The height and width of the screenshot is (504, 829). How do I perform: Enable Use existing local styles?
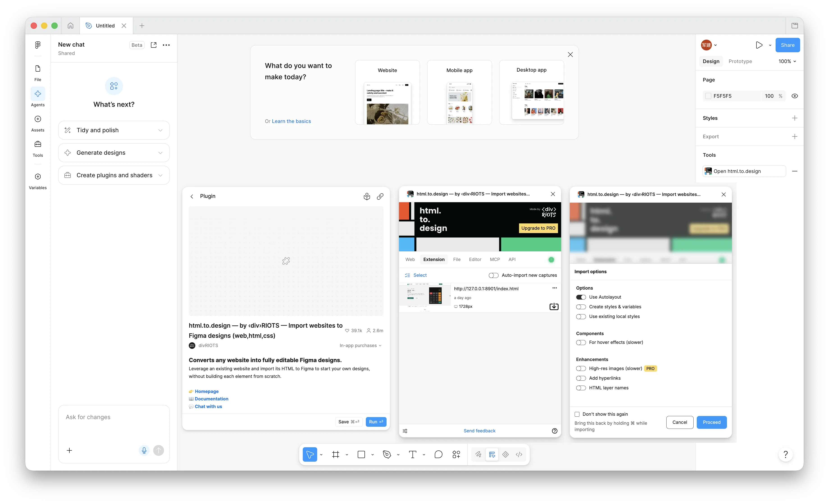581,317
